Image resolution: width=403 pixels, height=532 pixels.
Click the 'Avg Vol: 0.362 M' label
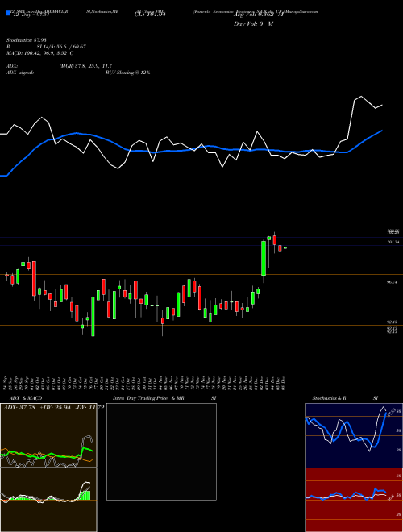259,15
